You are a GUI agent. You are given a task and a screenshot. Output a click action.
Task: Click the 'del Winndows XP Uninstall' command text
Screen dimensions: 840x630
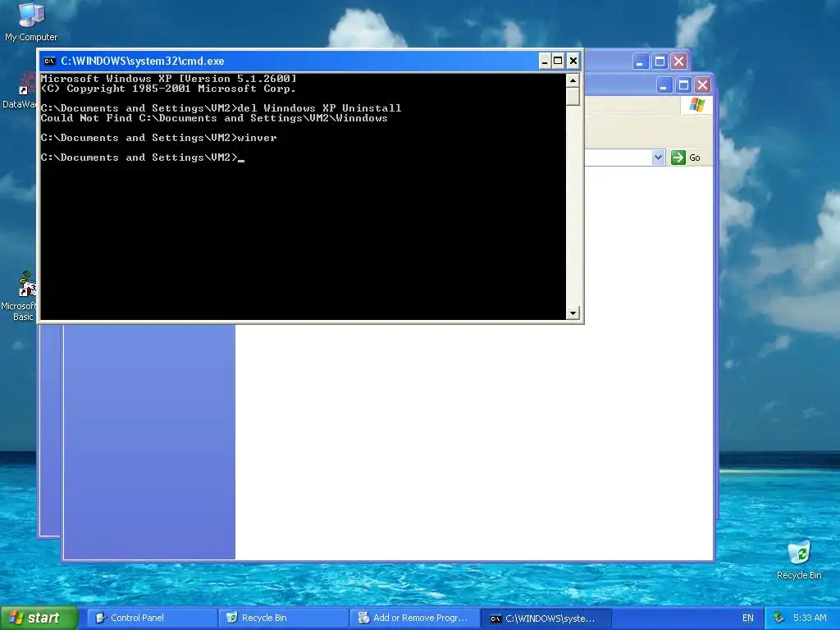(319, 108)
